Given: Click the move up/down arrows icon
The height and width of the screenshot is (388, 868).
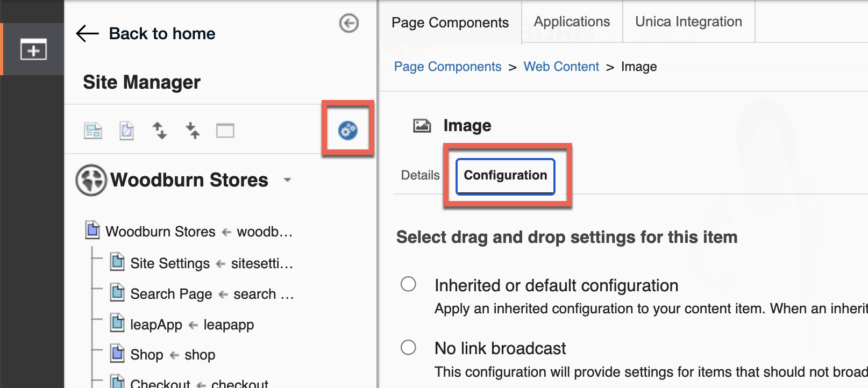Looking at the screenshot, I should (160, 131).
